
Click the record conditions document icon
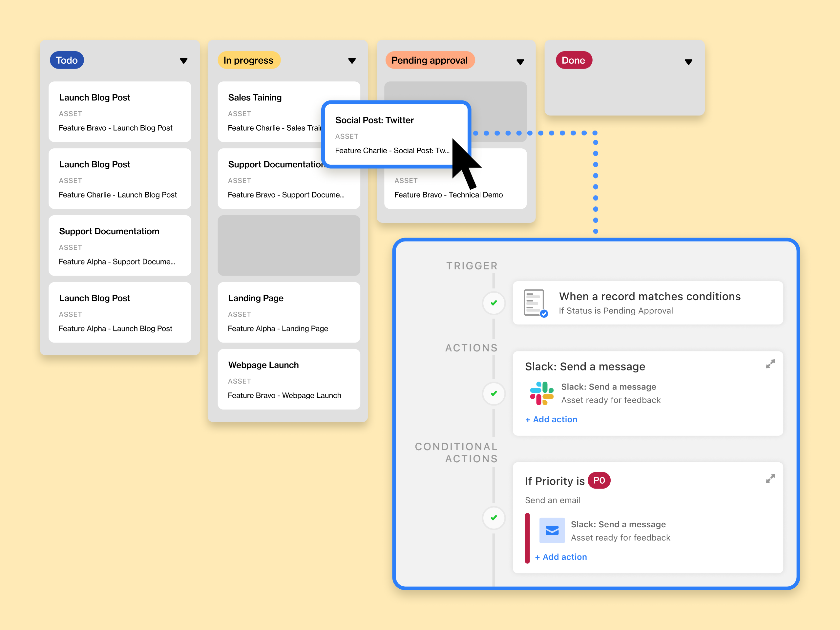point(535,303)
